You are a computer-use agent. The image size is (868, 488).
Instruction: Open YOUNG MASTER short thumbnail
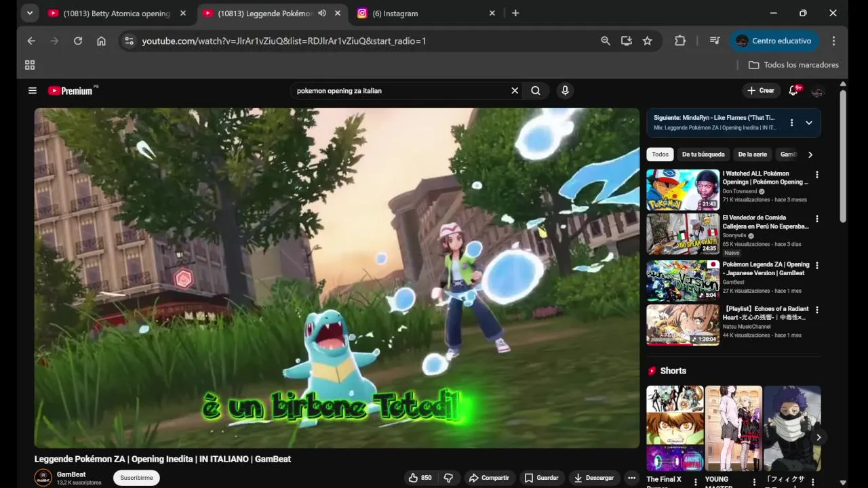coord(734,428)
